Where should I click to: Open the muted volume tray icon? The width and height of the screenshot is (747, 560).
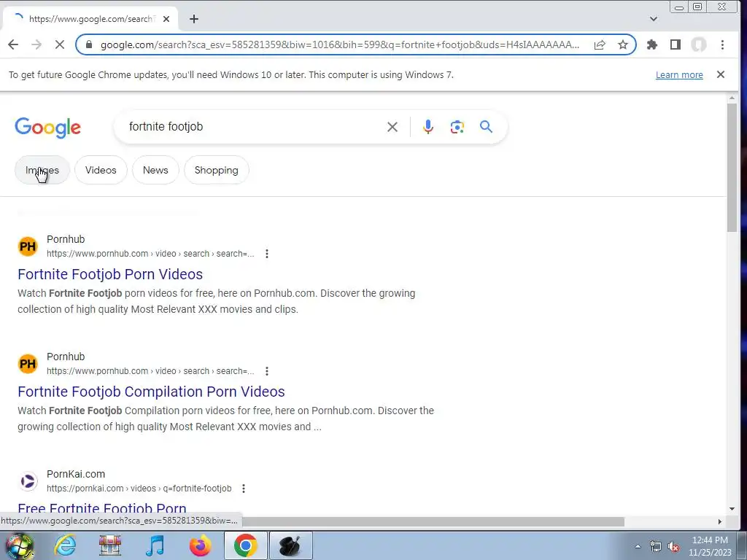(x=673, y=547)
